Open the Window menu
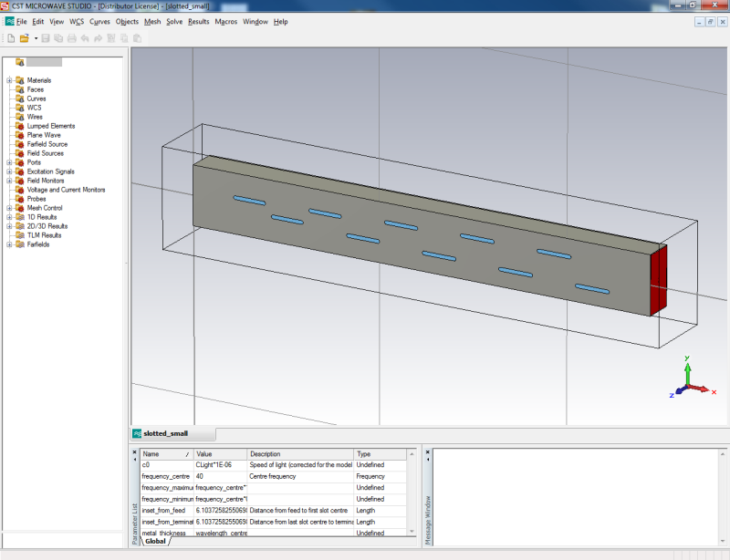The height and width of the screenshot is (560, 730). 255,21
